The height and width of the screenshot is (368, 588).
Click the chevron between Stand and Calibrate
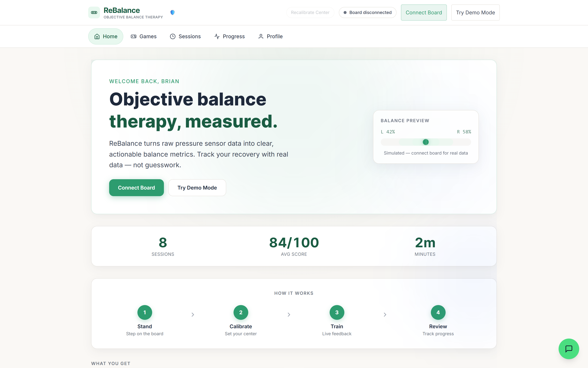193,315
